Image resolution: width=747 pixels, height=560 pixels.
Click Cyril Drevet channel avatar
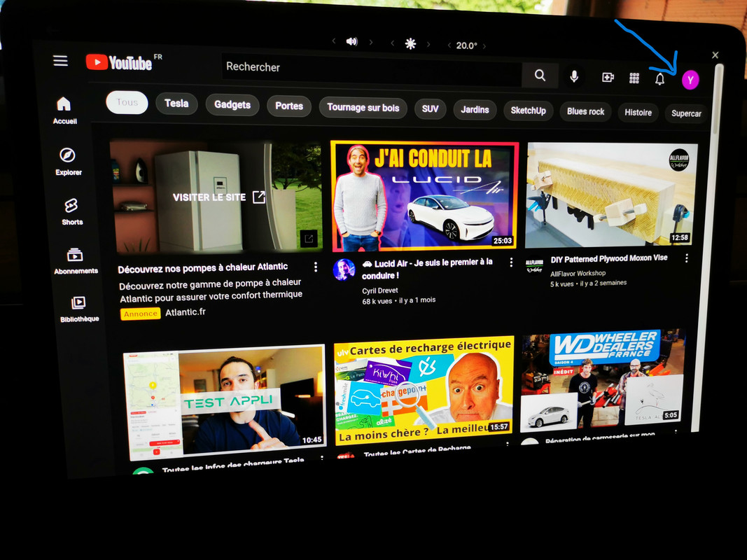[x=344, y=269]
